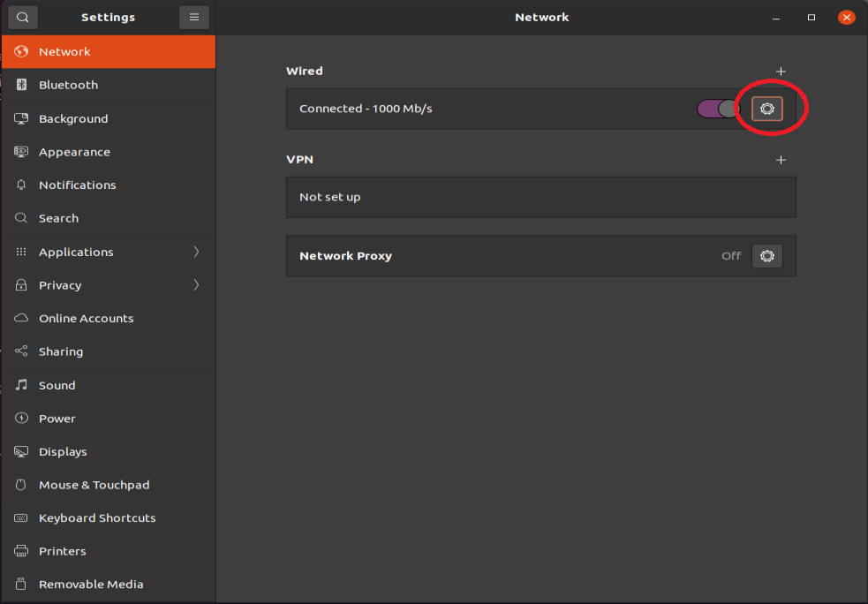Click the VPN Not set up row

[x=540, y=197]
